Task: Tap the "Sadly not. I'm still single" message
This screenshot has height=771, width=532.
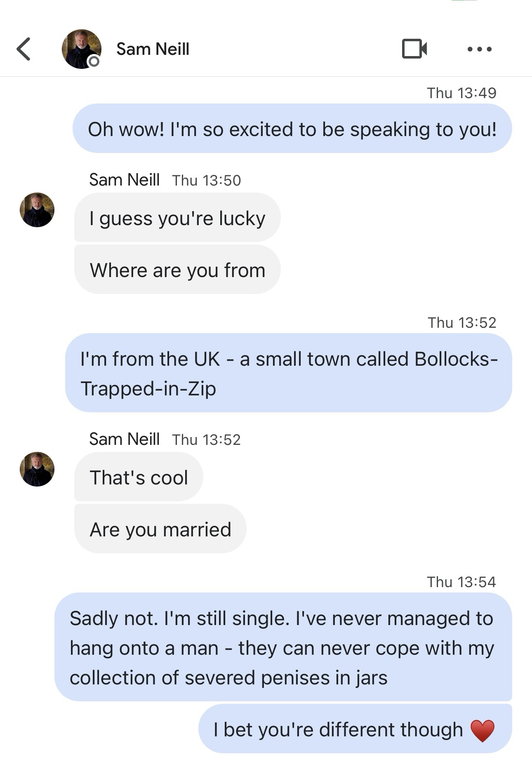Action: (x=283, y=647)
